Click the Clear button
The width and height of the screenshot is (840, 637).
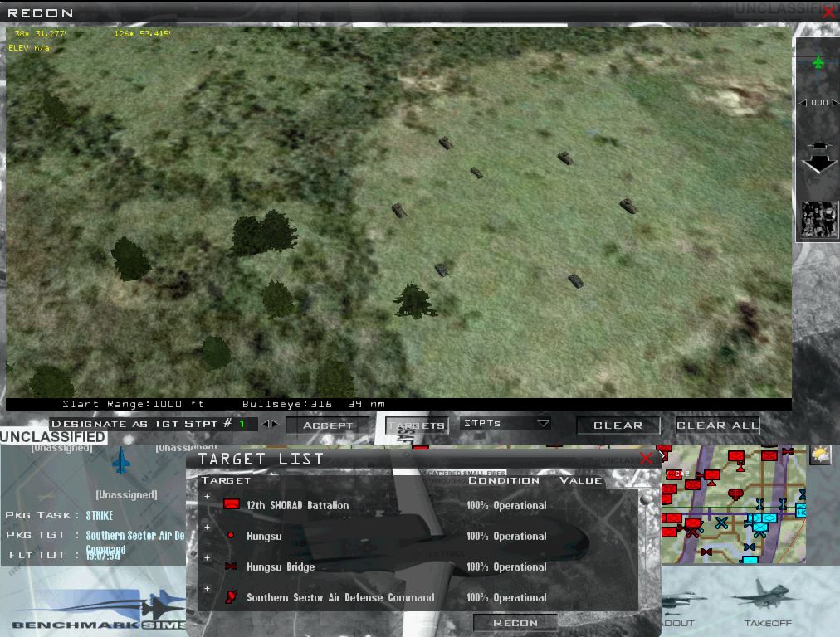click(618, 425)
